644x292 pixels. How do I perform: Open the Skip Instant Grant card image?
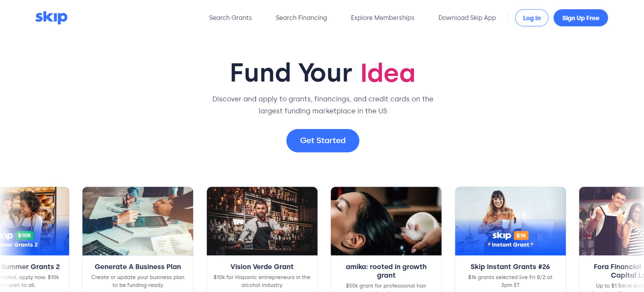[x=510, y=221]
